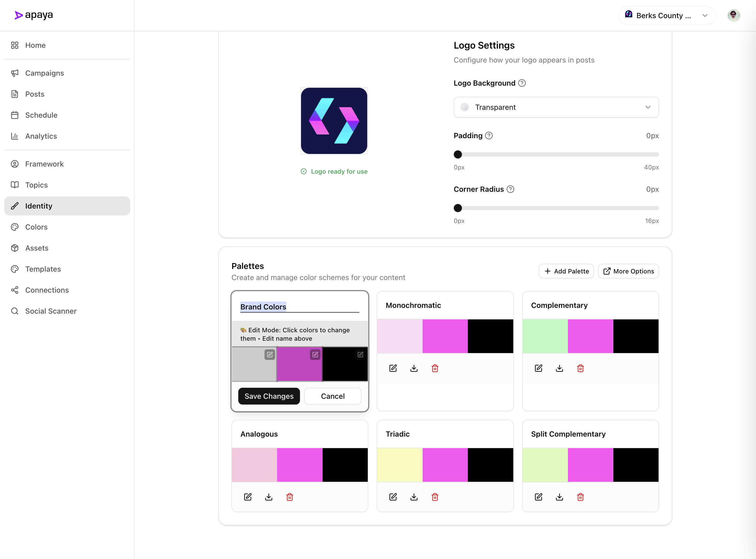The width and height of the screenshot is (756, 559).
Task: Open Logo Background Transparent dropdown
Action: tap(556, 107)
